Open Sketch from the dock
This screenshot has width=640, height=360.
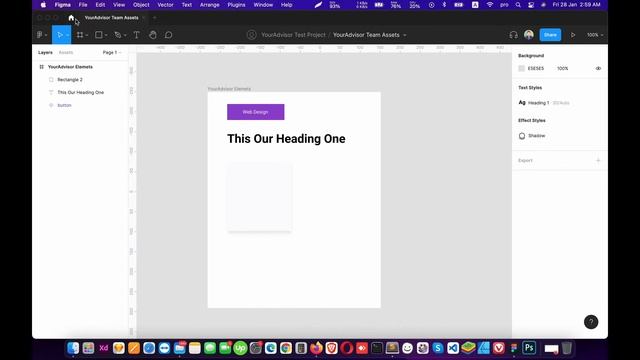(119, 348)
